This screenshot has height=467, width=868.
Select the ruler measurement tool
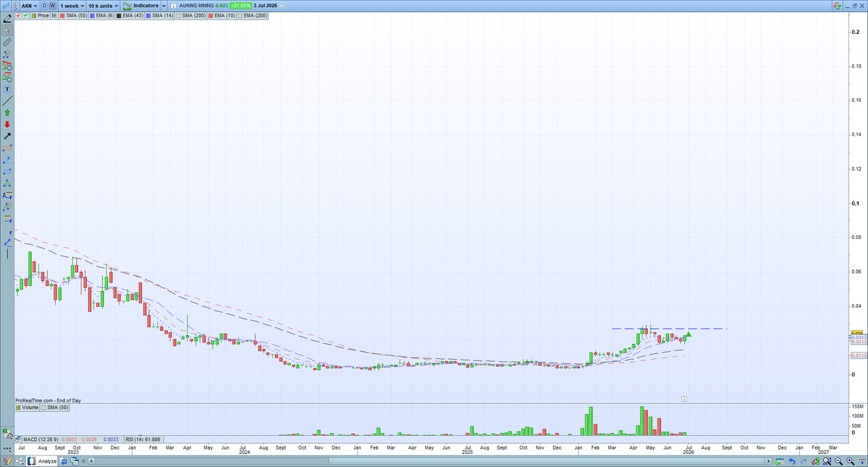click(x=7, y=43)
